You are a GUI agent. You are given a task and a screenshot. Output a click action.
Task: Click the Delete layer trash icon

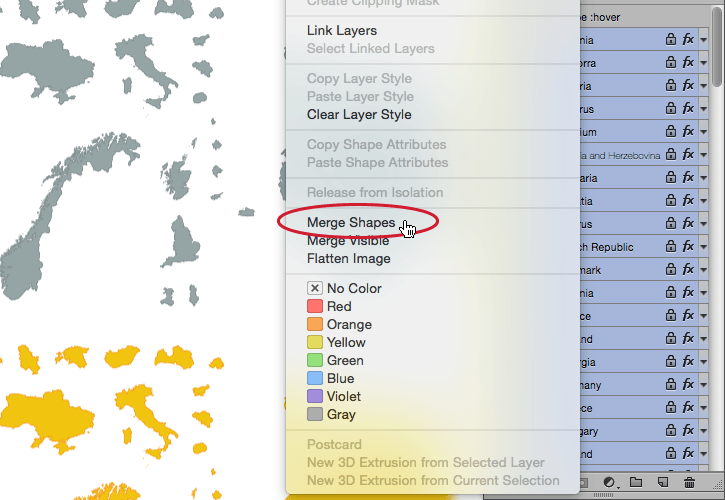pyautogui.click(x=689, y=483)
